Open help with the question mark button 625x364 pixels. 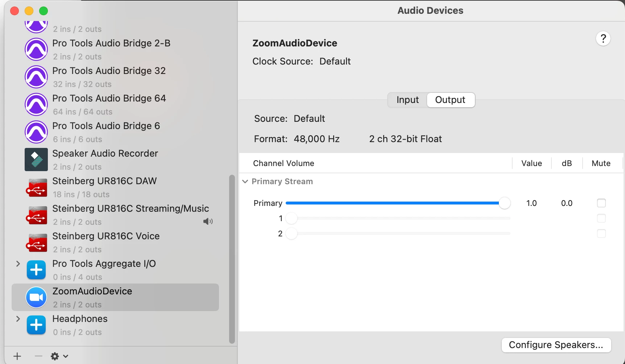603,38
